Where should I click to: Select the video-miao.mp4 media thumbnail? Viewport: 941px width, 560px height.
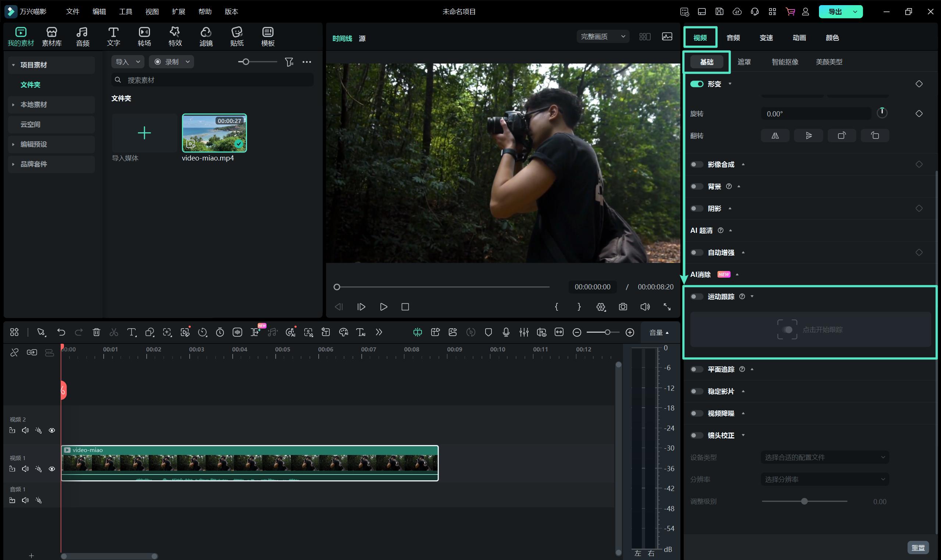tap(214, 133)
